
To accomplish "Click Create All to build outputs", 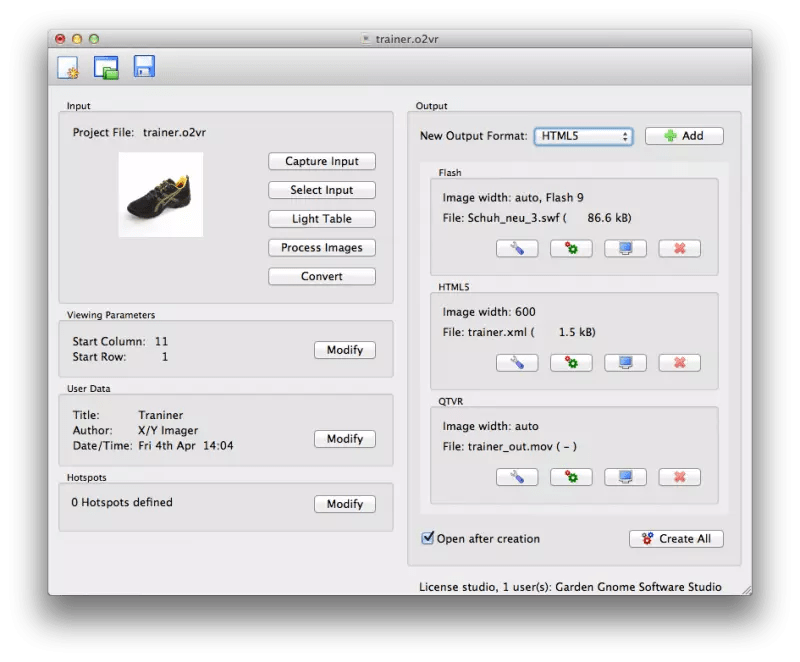I will tap(676, 538).
